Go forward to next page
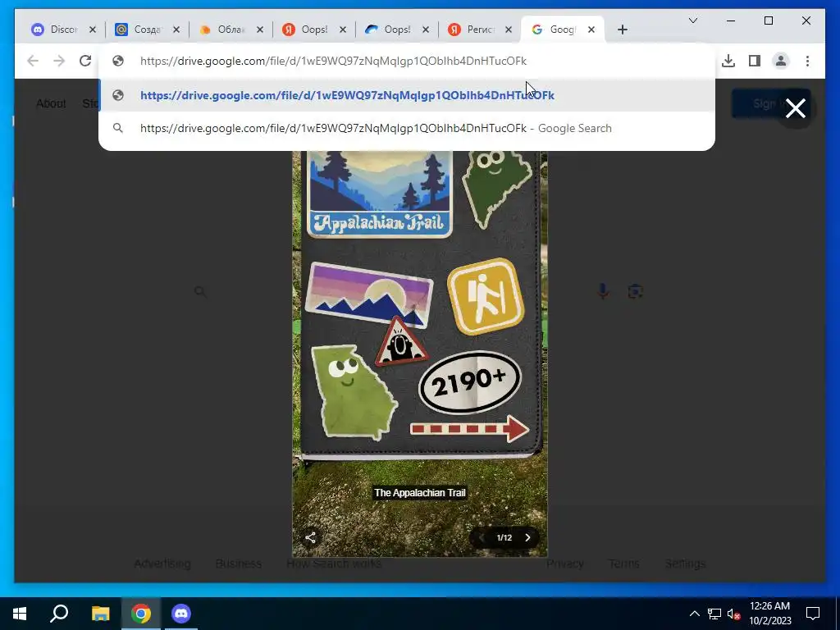This screenshot has height=630, width=840. [59, 61]
